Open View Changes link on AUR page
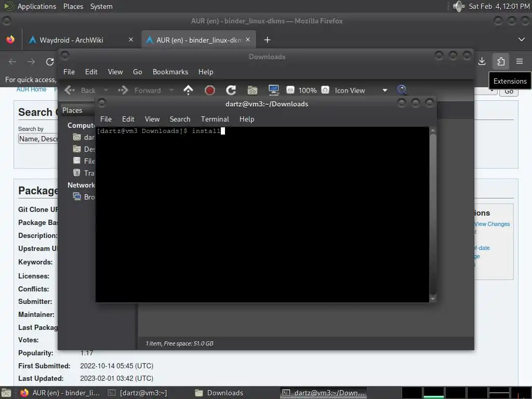Image resolution: width=532 pixels, height=399 pixels. tap(491, 224)
